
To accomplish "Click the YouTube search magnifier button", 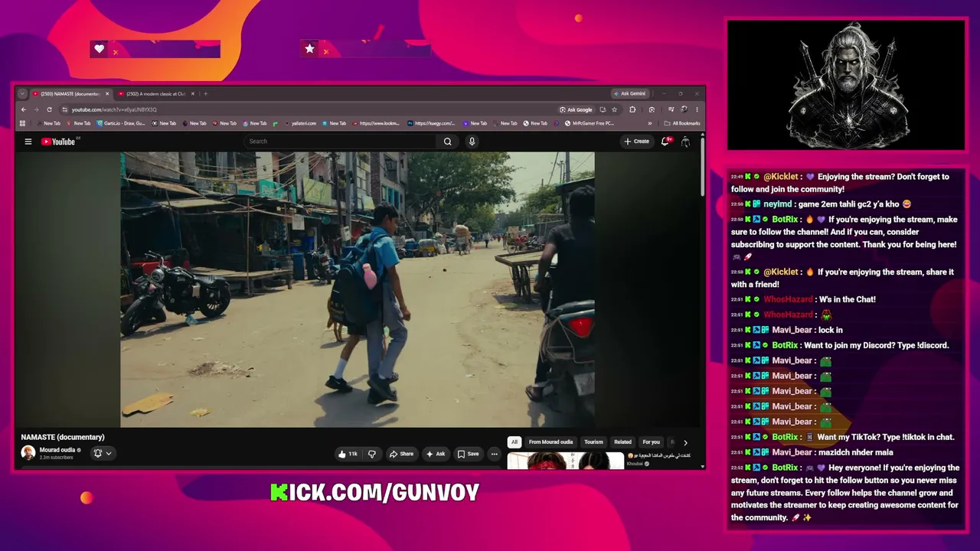I will pyautogui.click(x=448, y=142).
